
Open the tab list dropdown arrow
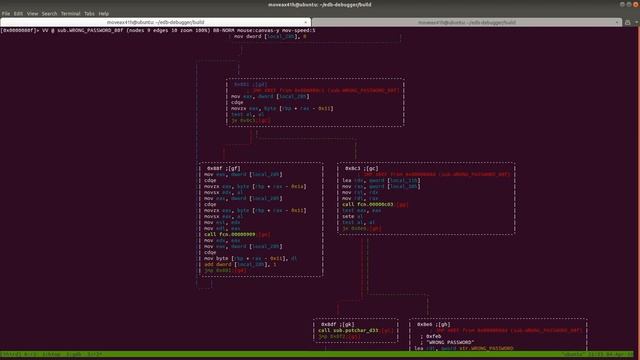(636, 22)
